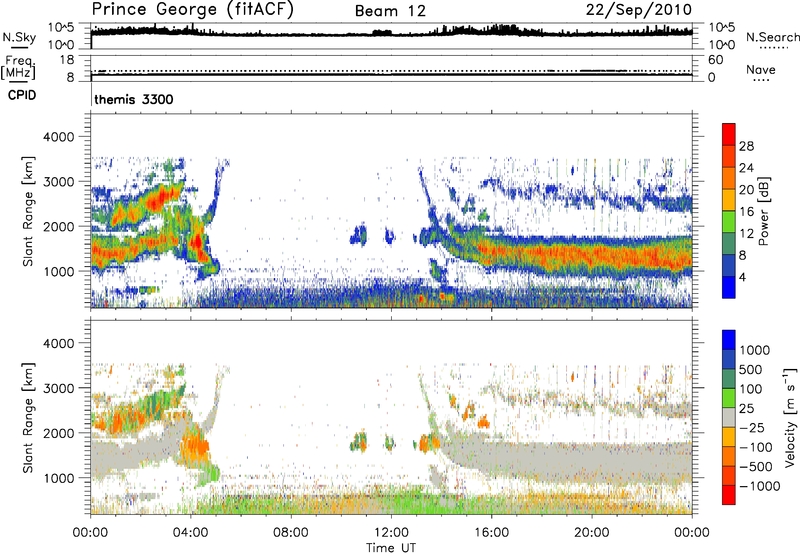Click the "12:00" time axis label
The image size is (800, 554).
tap(391, 533)
